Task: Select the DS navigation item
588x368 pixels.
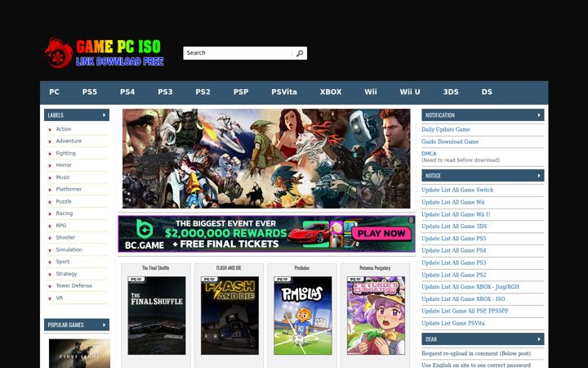Action: tap(487, 92)
